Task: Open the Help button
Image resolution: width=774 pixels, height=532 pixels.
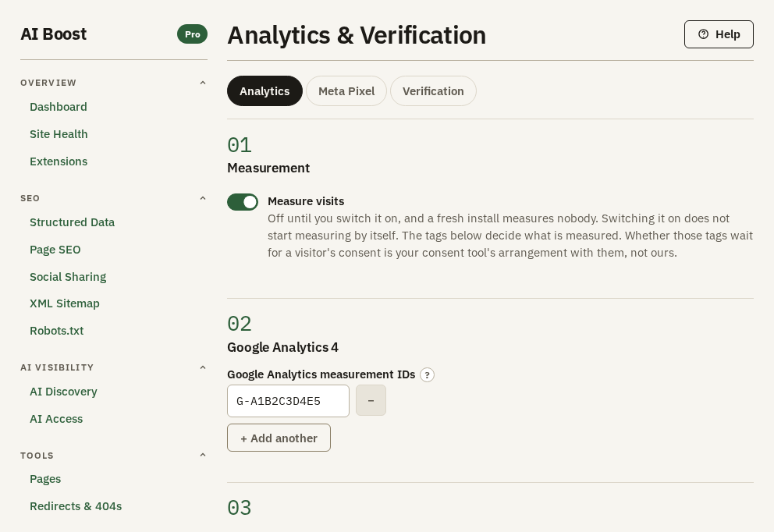Action: click(719, 34)
